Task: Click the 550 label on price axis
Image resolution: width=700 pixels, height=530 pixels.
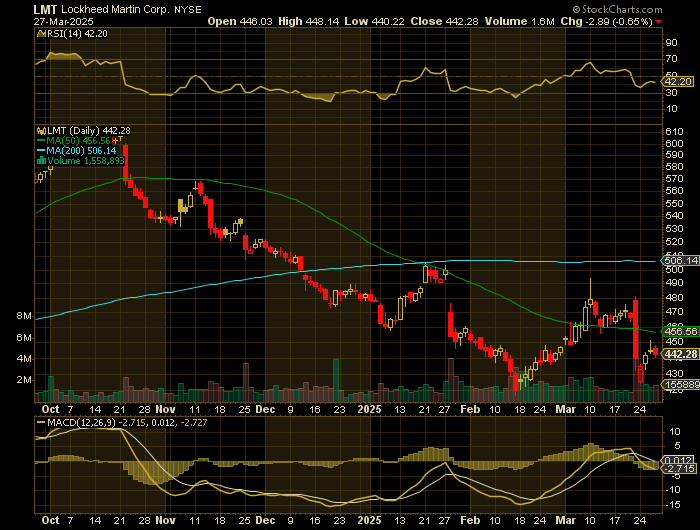Action: coord(675,203)
